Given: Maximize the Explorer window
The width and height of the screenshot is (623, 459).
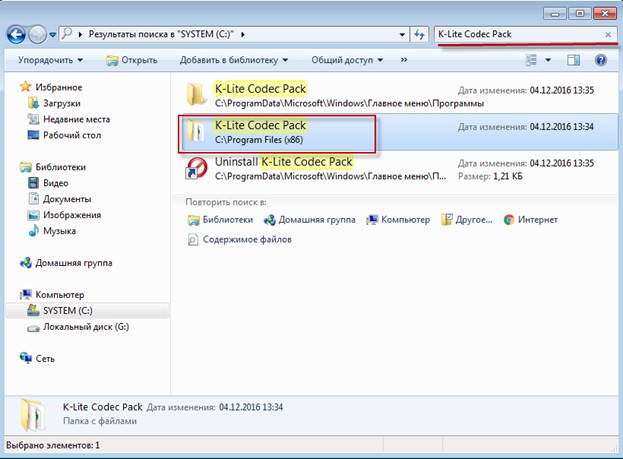Looking at the screenshot, I should click(x=580, y=14).
